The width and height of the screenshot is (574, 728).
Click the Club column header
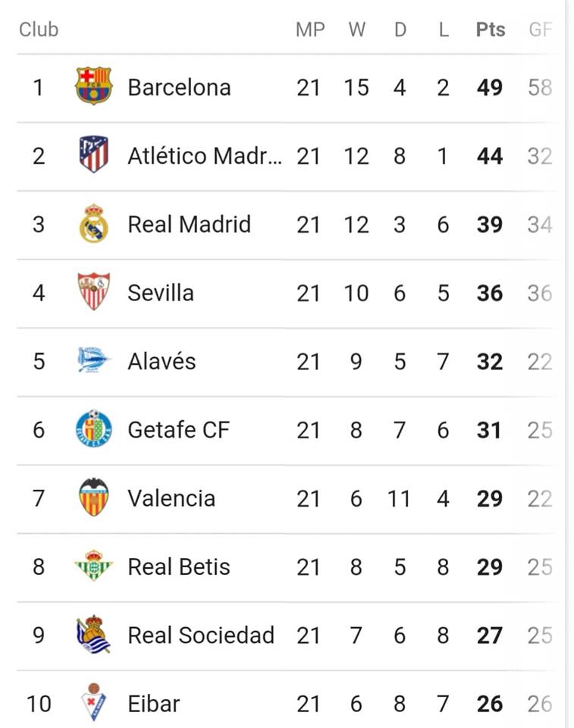click(39, 30)
